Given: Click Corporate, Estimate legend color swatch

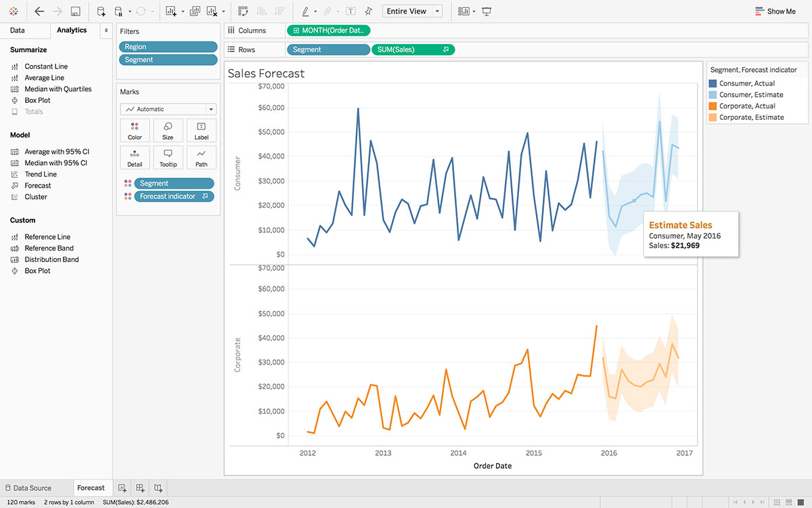Looking at the screenshot, I should tap(713, 117).
